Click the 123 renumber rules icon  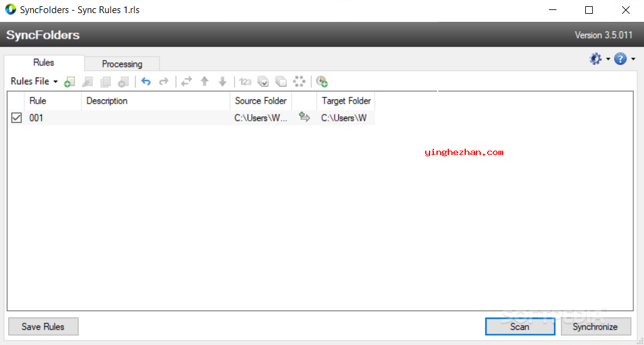coord(245,82)
